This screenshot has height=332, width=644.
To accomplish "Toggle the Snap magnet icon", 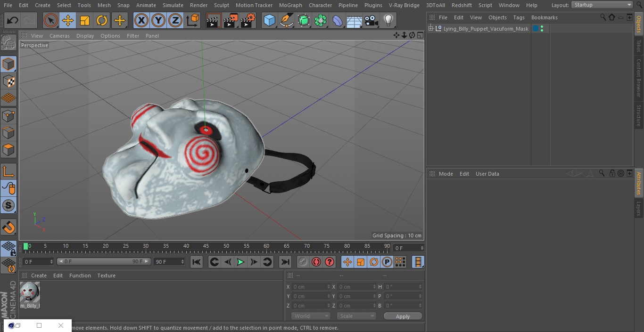I will 8,227.
